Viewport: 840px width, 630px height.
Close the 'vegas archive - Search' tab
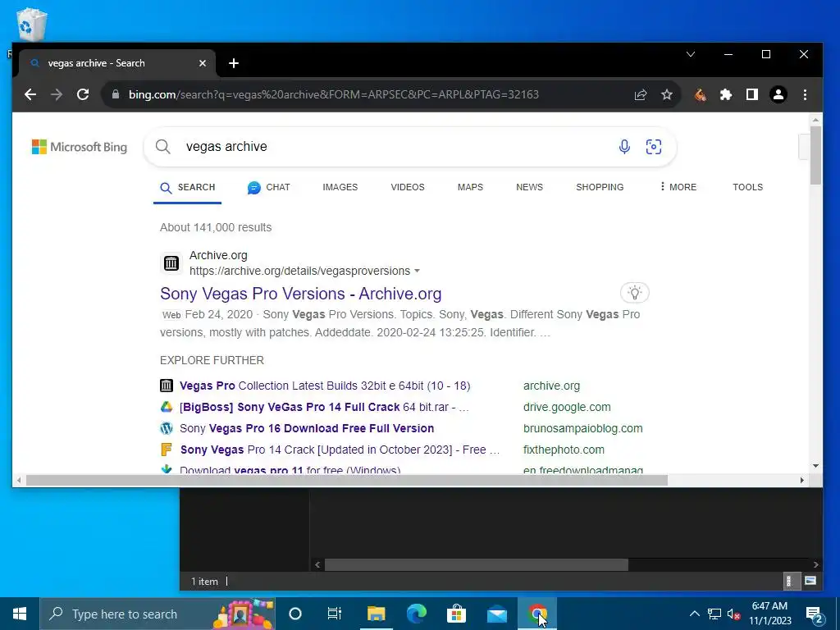[x=203, y=63]
